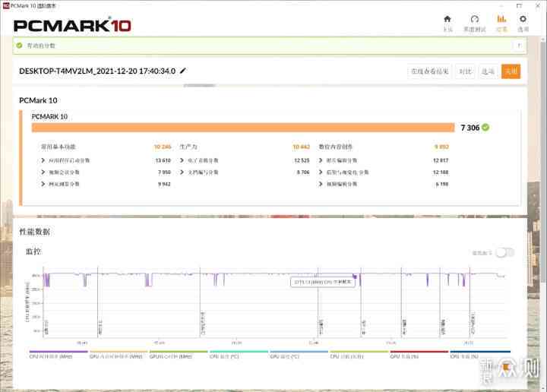Click the PCMARK 10 logo in the header
The height and width of the screenshot is (392, 547).
point(72,25)
